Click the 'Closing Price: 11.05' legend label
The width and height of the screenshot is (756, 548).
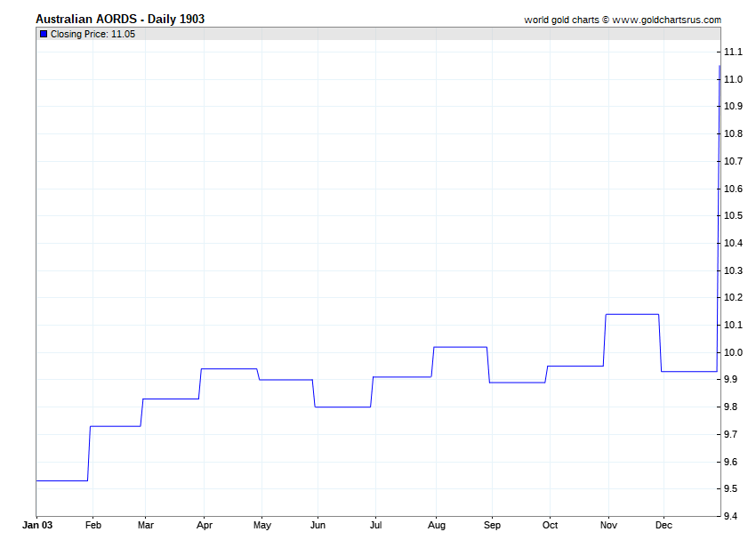(92, 34)
